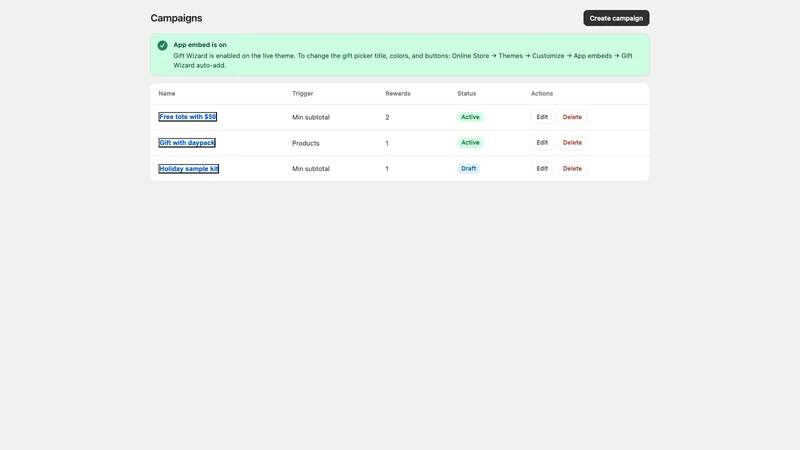This screenshot has width=800, height=450.
Task: Click the Products trigger cell
Action: pyautogui.click(x=306, y=143)
